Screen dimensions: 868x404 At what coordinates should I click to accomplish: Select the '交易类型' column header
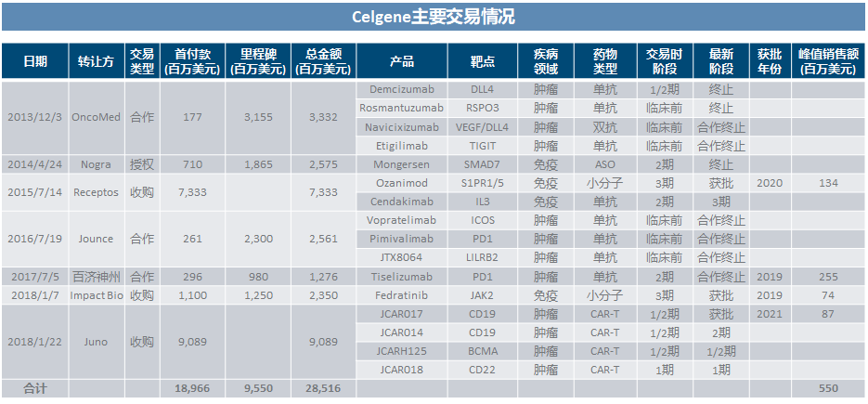tap(142, 61)
